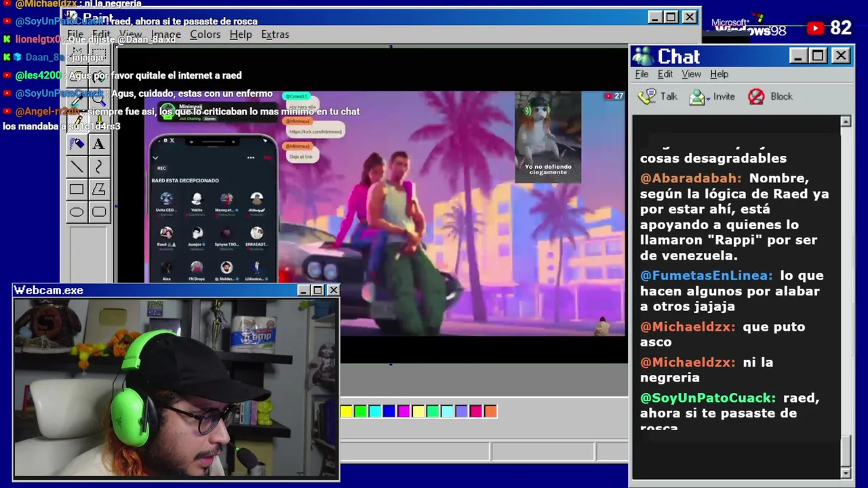Click the Talk button label
Screen dimensions: 868x488
coord(669,96)
